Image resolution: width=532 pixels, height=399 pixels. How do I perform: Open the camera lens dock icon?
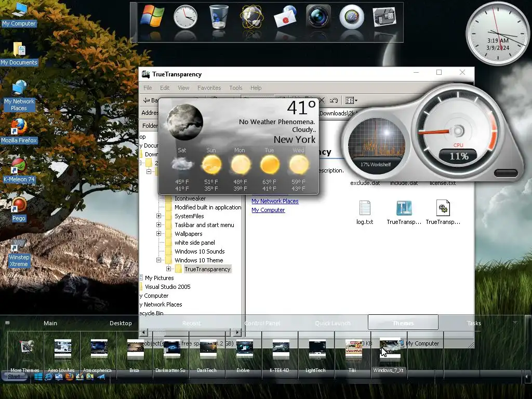coord(318,17)
